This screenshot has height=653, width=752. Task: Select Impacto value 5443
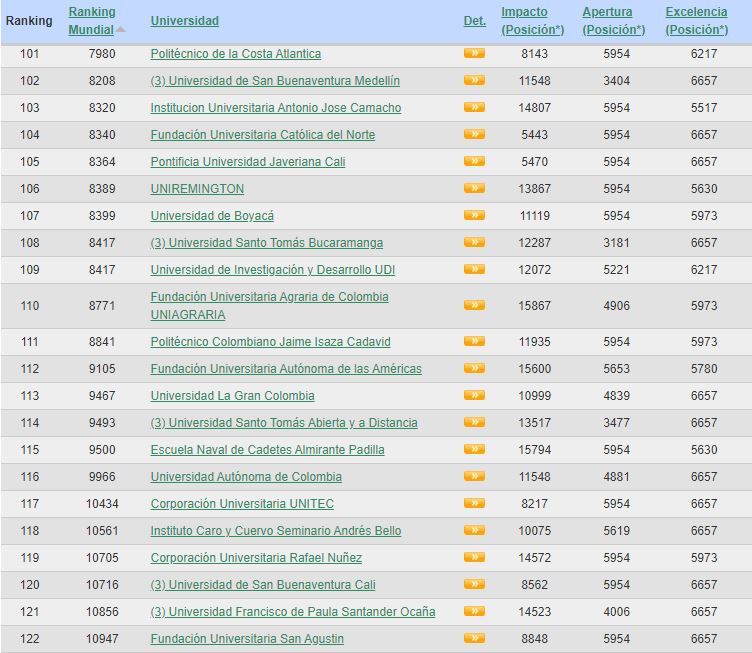click(x=534, y=135)
